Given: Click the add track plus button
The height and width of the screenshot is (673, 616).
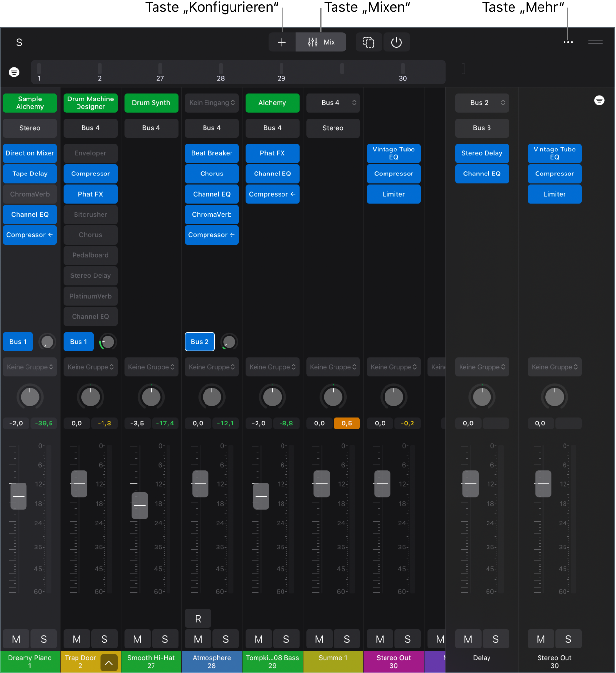Looking at the screenshot, I should (282, 42).
